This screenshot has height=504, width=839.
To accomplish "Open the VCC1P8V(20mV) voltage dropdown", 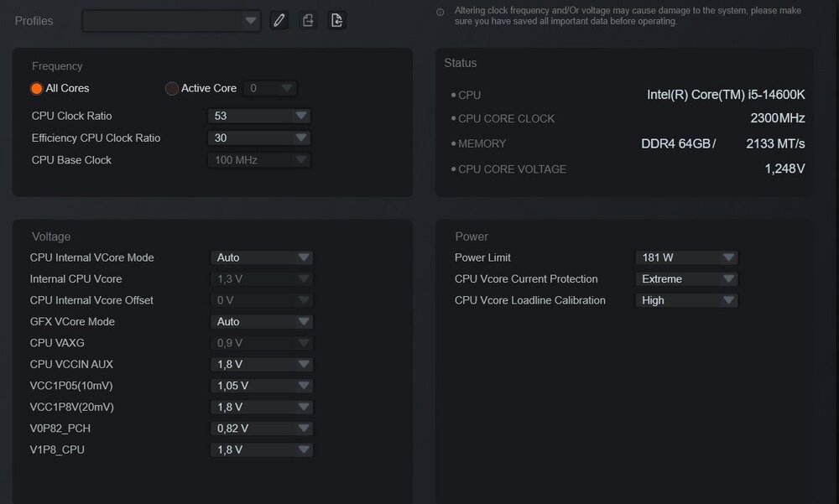I will pos(261,408).
